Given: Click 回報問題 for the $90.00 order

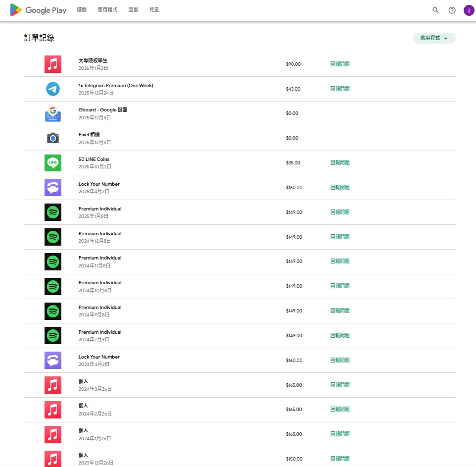Looking at the screenshot, I should pos(340,64).
